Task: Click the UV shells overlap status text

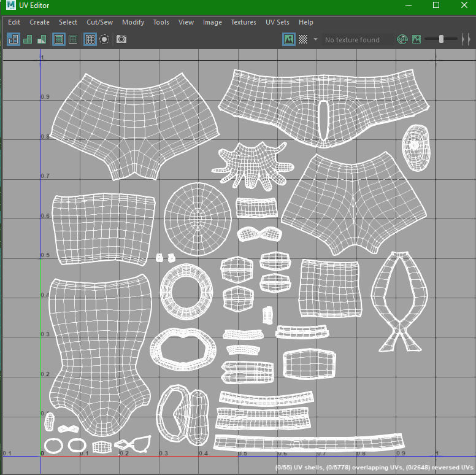Action: coord(375,468)
